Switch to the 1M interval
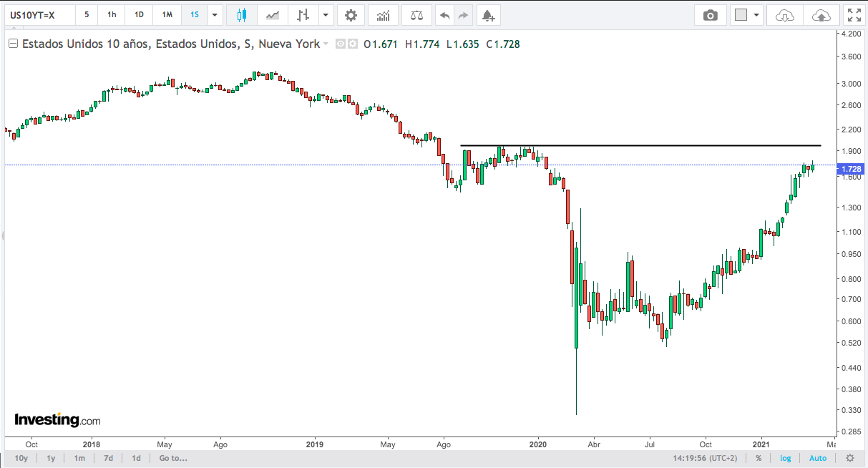 [x=167, y=15]
